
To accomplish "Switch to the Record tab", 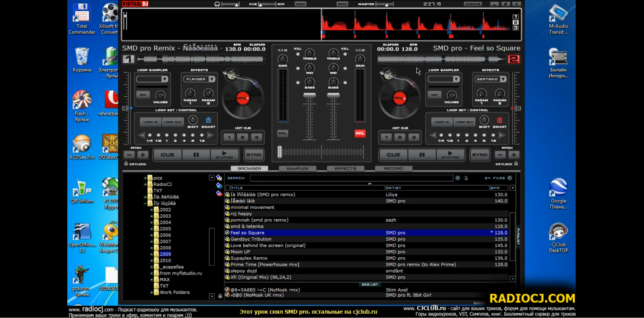I will point(393,169).
